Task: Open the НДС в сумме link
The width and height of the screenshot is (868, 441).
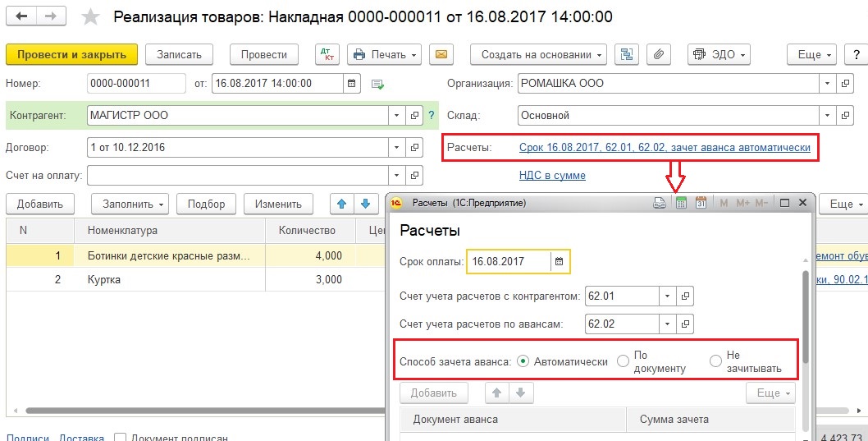Action: pyautogui.click(x=552, y=175)
